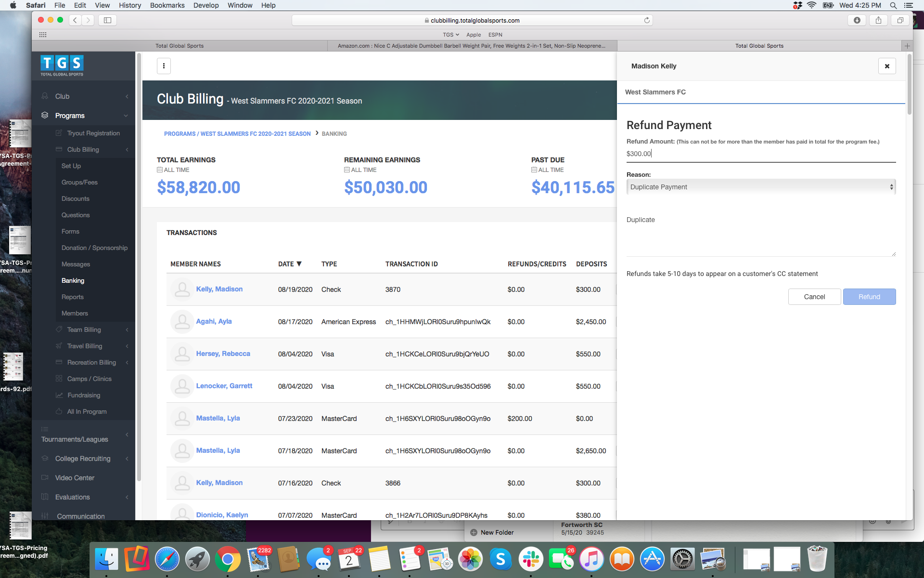Open the Bookmarks menu in the menu bar
This screenshot has width=924, height=578.
167,5
